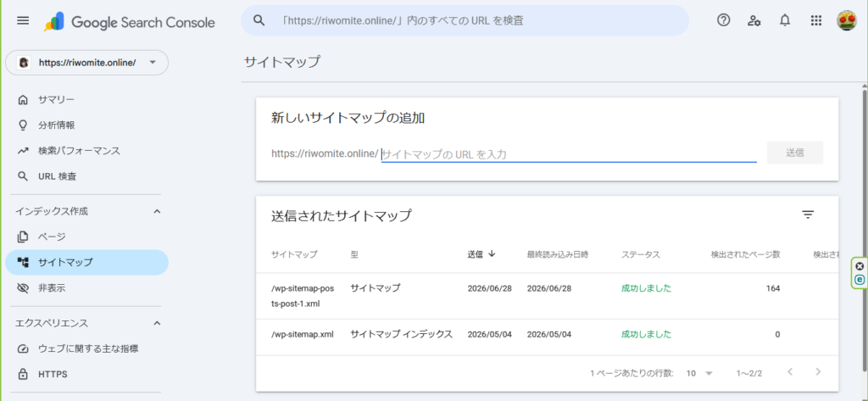This screenshot has width=868, height=401.
Task: Click the trend icon beside 検索パフォーマンス
Action: click(23, 151)
